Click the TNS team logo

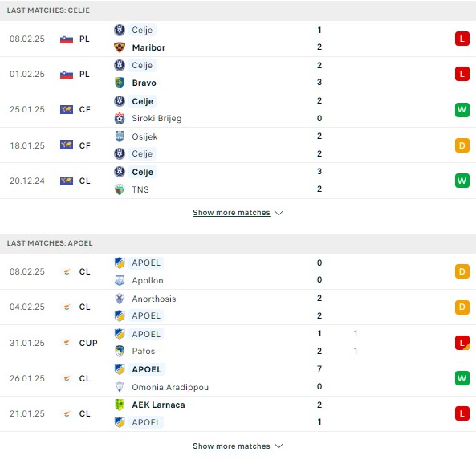tap(120, 189)
